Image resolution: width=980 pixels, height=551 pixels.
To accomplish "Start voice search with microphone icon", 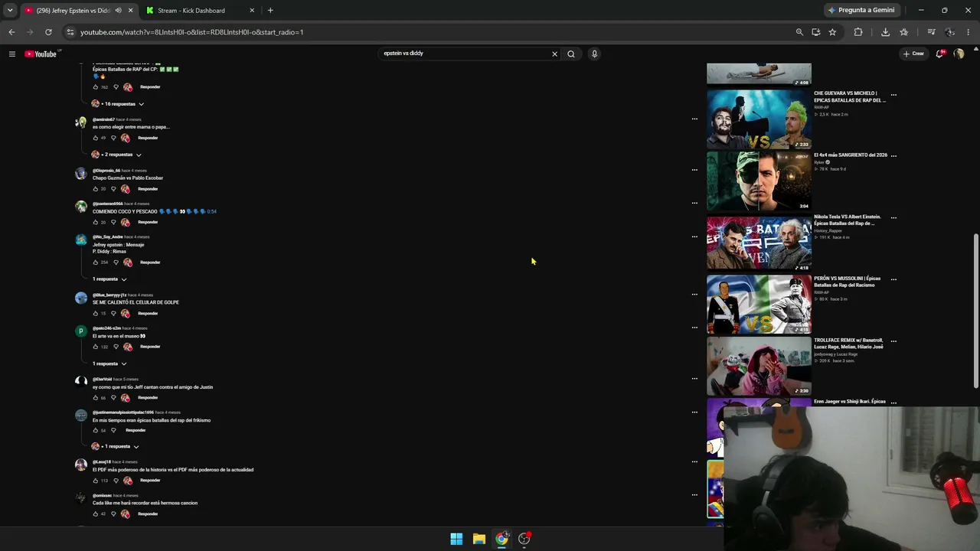I will 594,54.
